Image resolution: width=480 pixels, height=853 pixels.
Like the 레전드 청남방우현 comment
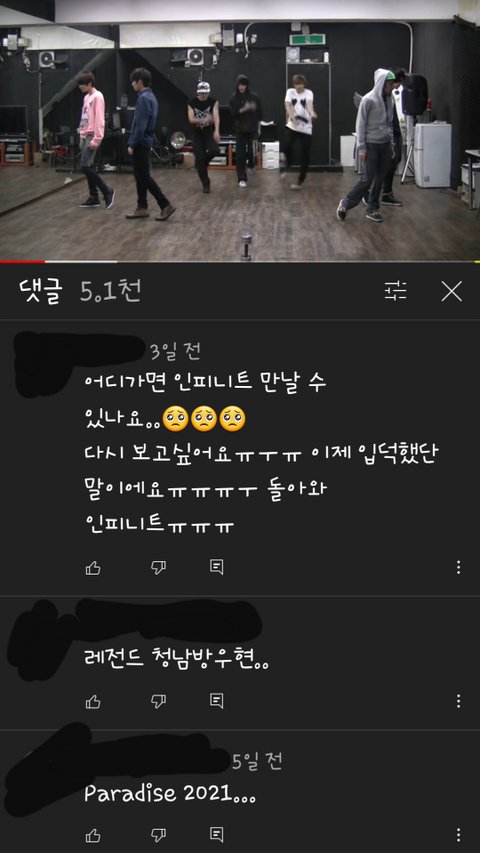tap(93, 702)
